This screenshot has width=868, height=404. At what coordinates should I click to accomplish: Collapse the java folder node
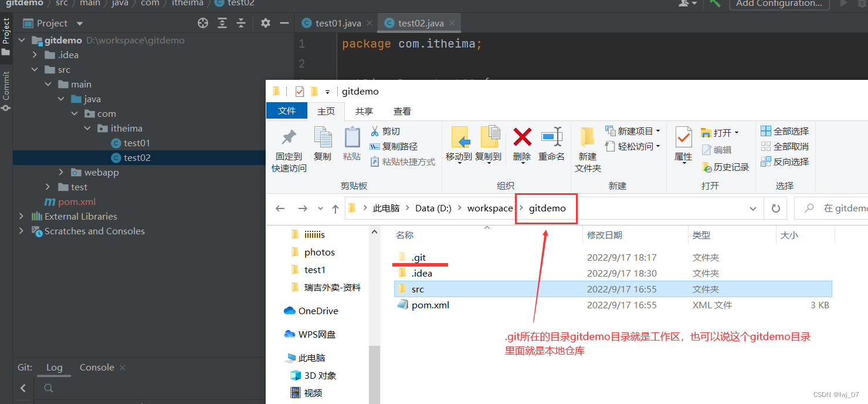[x=61, y=99]
